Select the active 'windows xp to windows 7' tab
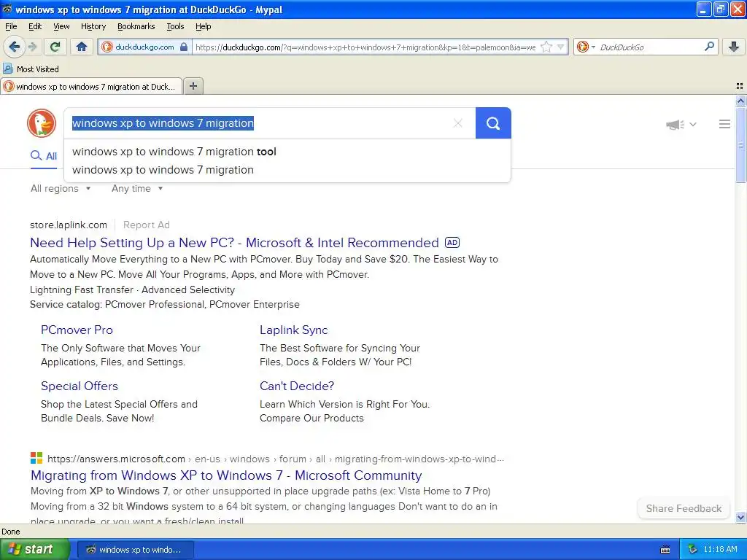Viewport: 747px width, 560px height. point(91,86)
